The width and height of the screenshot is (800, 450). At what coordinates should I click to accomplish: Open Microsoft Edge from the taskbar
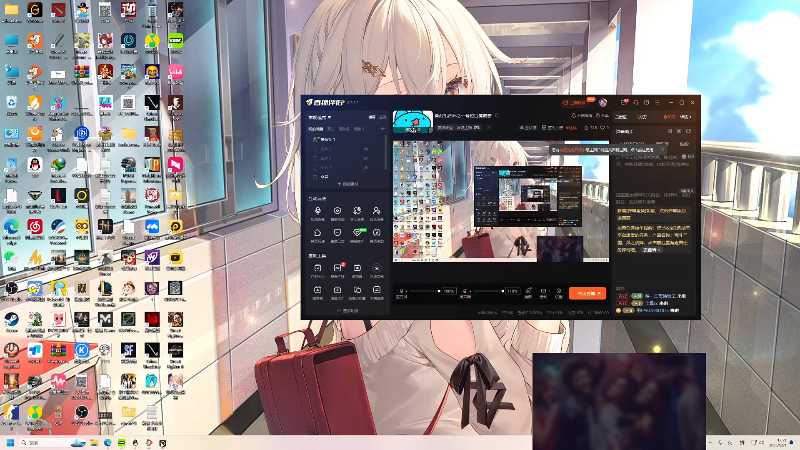tap(108, 443)
